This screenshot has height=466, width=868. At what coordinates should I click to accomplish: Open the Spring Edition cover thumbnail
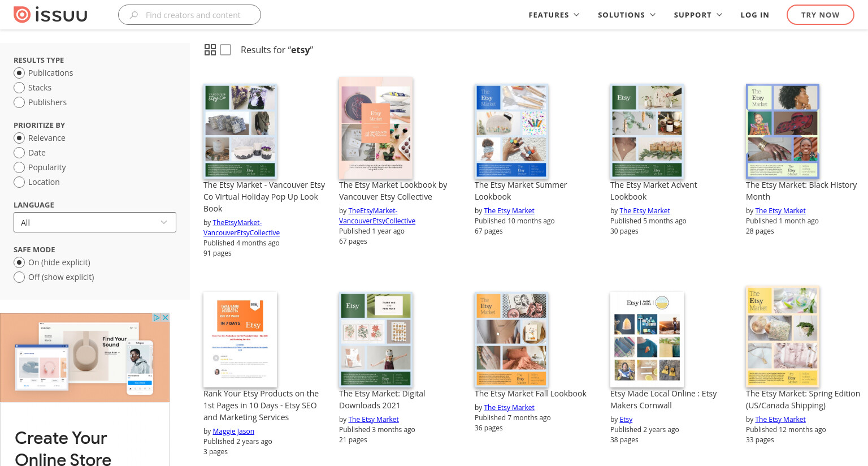pos(783,337)
